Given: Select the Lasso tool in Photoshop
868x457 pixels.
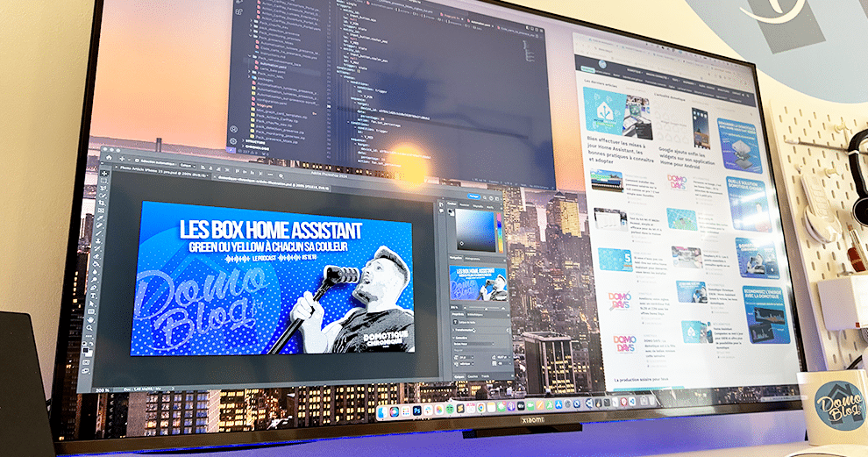Looking at the screenshot, I should coord(104,189).
